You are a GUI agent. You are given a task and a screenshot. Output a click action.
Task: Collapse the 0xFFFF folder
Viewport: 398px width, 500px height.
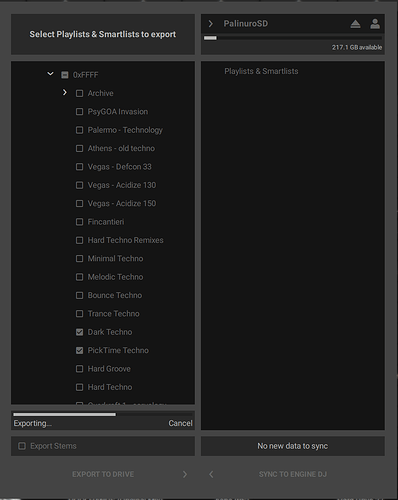pyautogui.click(x=50, y=74)
